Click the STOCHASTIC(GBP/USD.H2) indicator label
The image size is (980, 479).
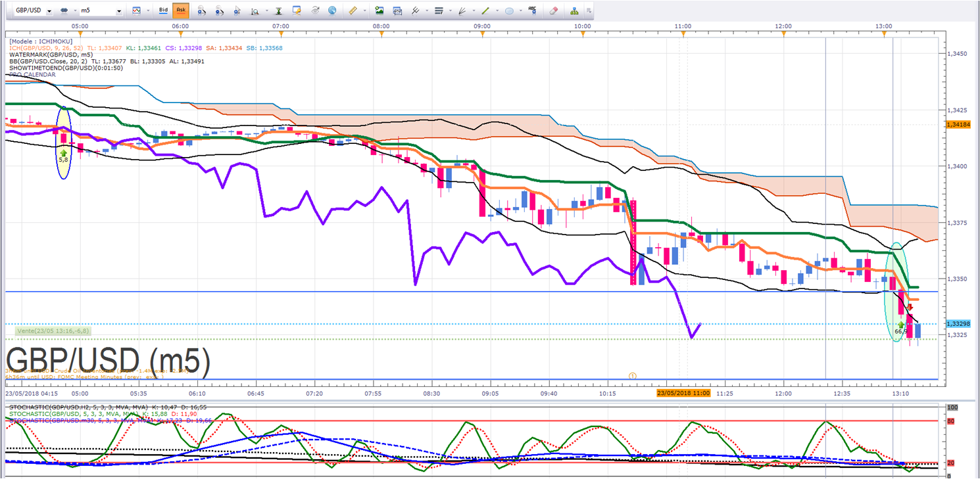(x=79, y=407)
